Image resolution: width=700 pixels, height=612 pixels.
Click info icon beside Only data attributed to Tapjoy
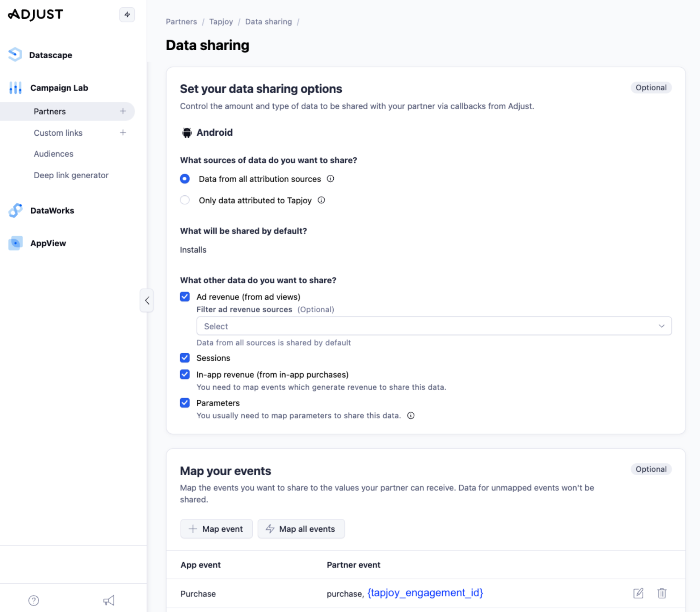point(321,200)
